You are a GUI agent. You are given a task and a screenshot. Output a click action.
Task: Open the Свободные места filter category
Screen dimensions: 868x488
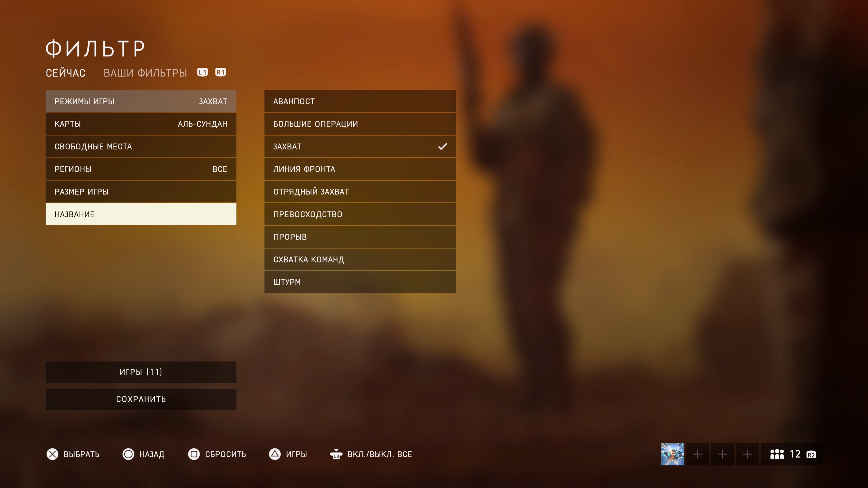pyautogui.click(x=141, y=146)
